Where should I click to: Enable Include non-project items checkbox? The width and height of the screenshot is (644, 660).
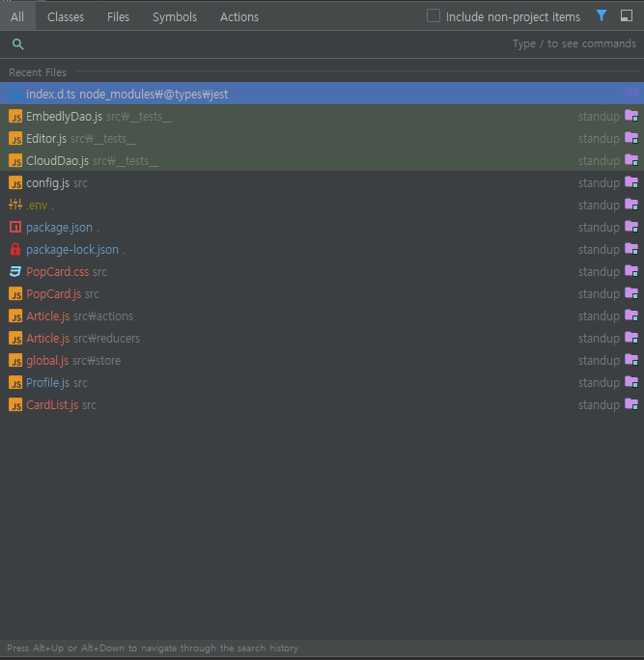(x=434, y=16)
